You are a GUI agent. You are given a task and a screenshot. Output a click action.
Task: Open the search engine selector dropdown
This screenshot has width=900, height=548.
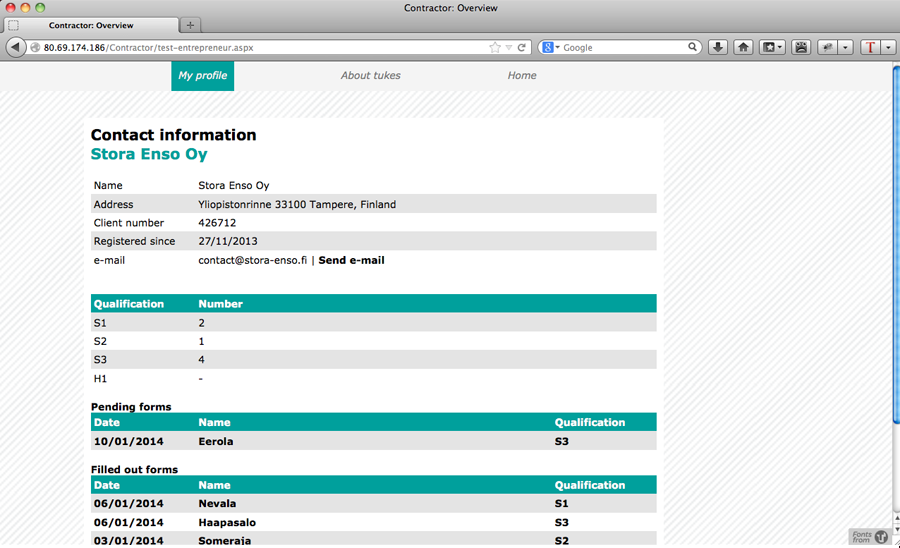coord(550,47)
